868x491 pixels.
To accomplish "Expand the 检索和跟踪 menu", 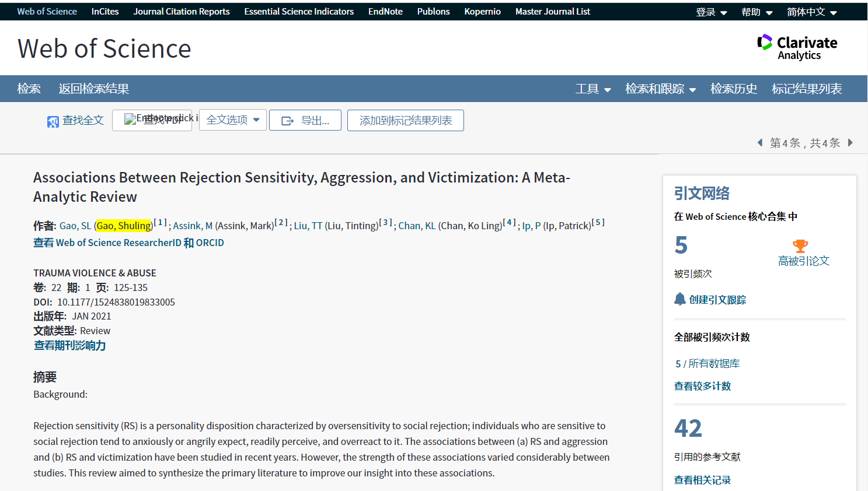I will [660, 89].
